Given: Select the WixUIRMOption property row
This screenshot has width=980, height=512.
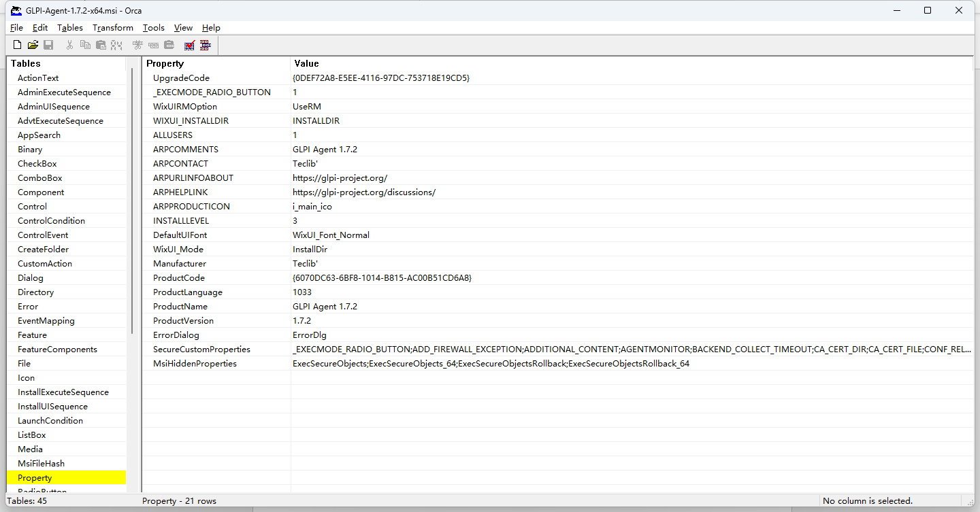Looking at the screenshot, I should pyautogui.click(x=557, y=107).
